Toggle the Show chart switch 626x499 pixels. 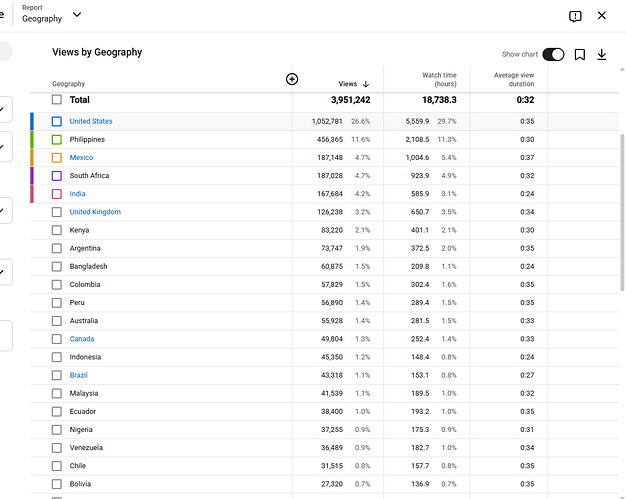(553, 54)
